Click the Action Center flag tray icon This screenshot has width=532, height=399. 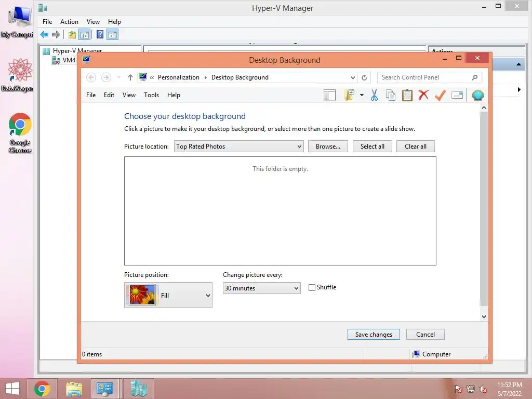[x=458, y=389]
